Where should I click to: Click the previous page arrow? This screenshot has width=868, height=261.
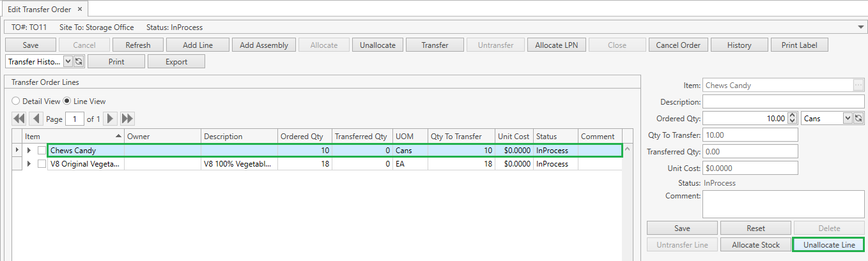point(36,119)
